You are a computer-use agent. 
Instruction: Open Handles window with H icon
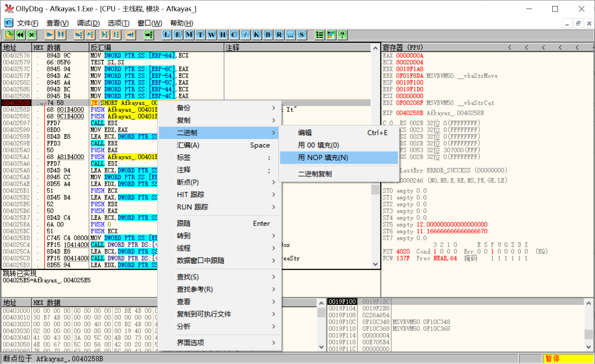point(223,35)
